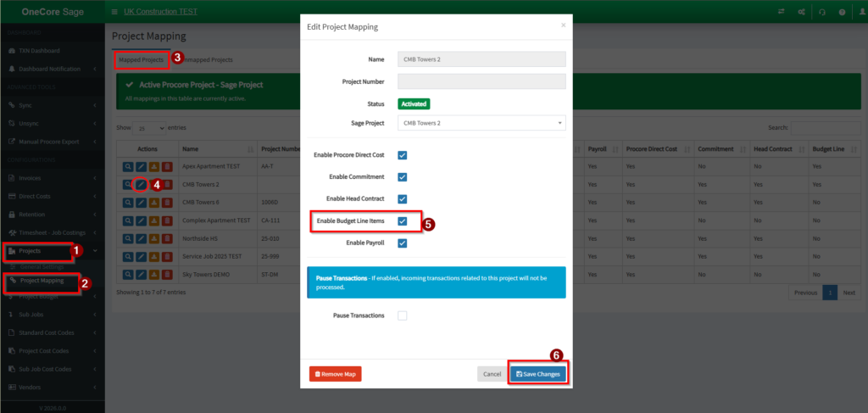
Task: Click the view magnifier icon for Apex Apartment TEST
Action: coord(128,166)
